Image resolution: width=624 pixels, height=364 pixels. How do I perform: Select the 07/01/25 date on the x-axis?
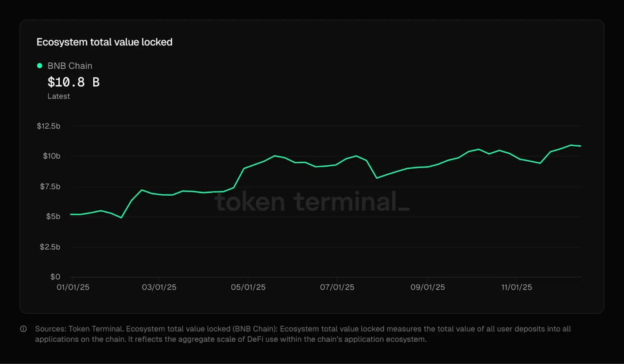click(x=337, y=287)
